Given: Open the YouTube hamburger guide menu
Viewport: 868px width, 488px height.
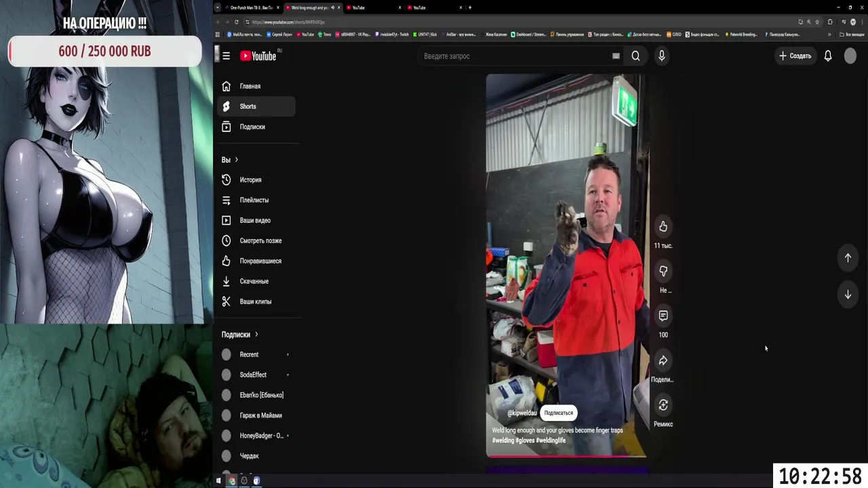Looking at the screenshot, I should (226, 56).
